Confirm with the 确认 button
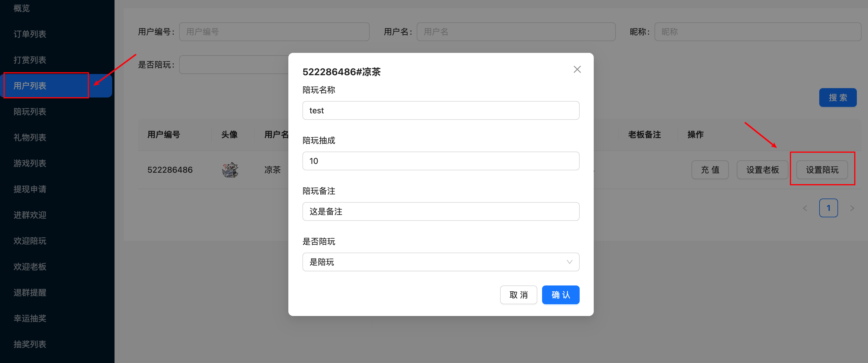The height and width of the screenshot is (363, 868). click(560, 295)
